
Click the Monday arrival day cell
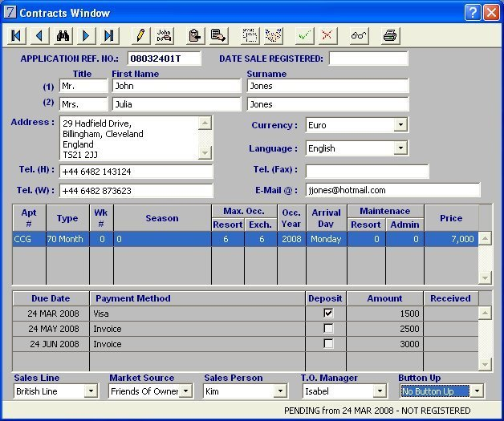click(327, 239)
